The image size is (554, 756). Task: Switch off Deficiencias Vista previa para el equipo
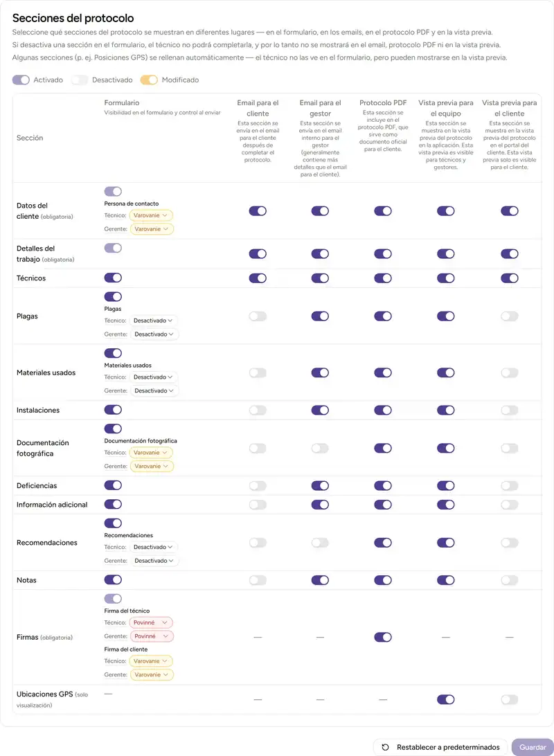tap(446, 486)
